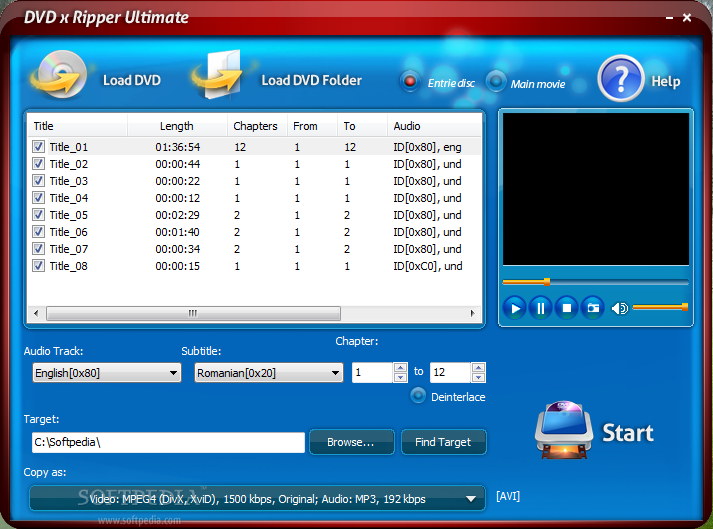Uncheck the Title_04 checkbox

click(x=39, y=197)
